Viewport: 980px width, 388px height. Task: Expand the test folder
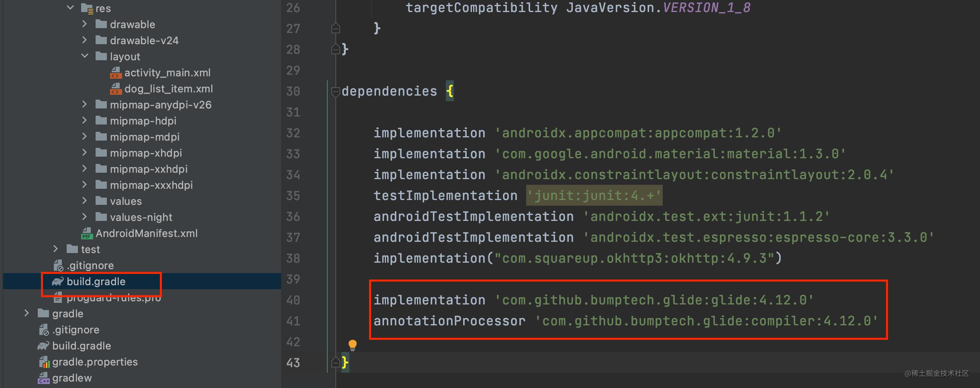coord(55,249)
